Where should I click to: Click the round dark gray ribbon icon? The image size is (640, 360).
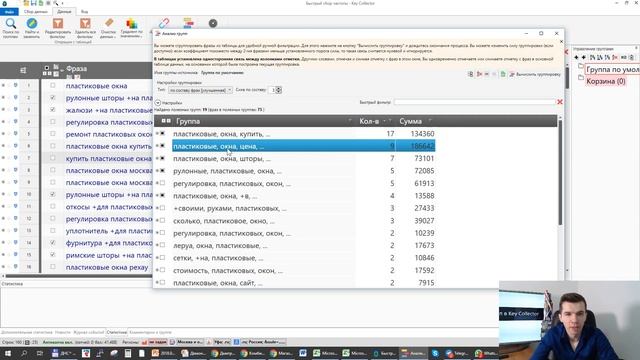tap(213, 23)
